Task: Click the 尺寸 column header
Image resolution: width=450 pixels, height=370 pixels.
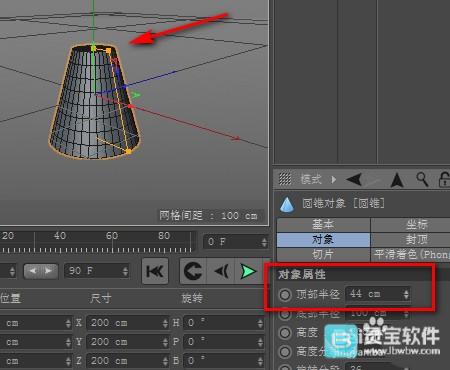Action: click(x=100, y=298)
